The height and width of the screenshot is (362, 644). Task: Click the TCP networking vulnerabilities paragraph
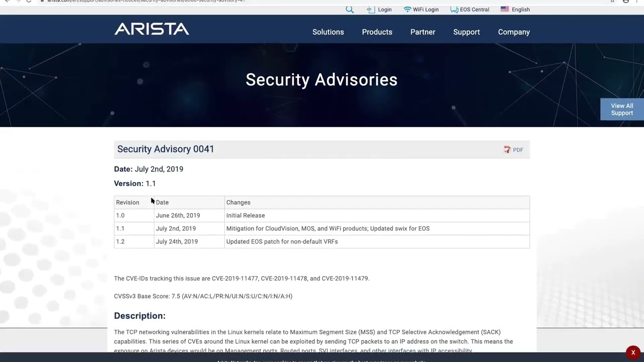(313, 341)
